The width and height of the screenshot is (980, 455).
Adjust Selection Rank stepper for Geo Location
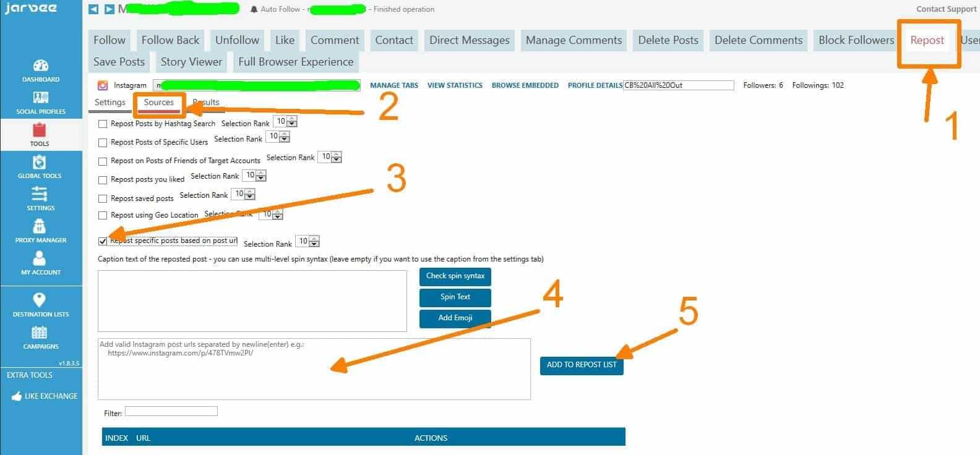271,214
